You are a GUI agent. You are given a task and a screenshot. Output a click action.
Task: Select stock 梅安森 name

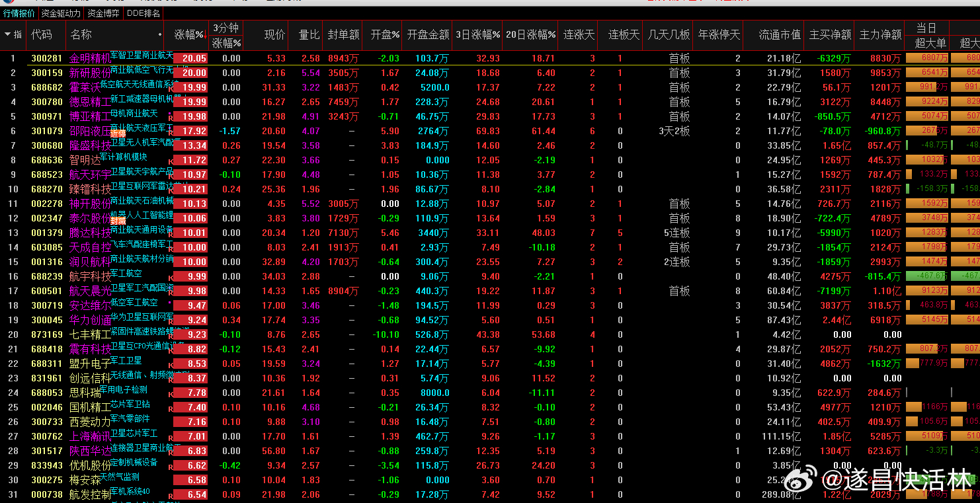click(85, 480)
